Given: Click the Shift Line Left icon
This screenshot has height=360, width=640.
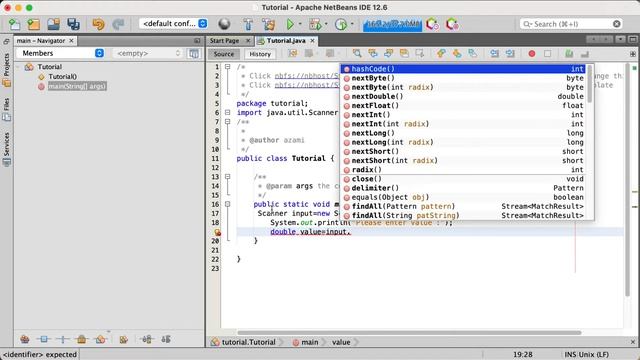Looking at the screenshot, I should (494, 53).
